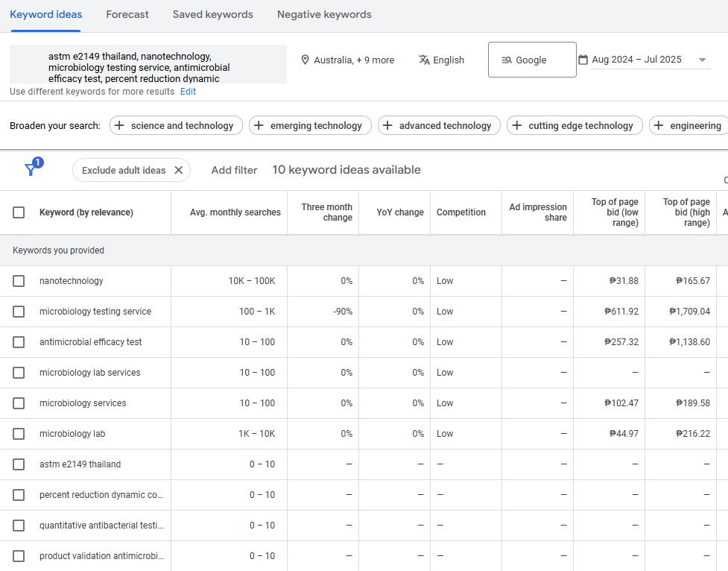Open the Negative keywords tab
The height and width of the screenshot is (571, 728).
[324, 15]
